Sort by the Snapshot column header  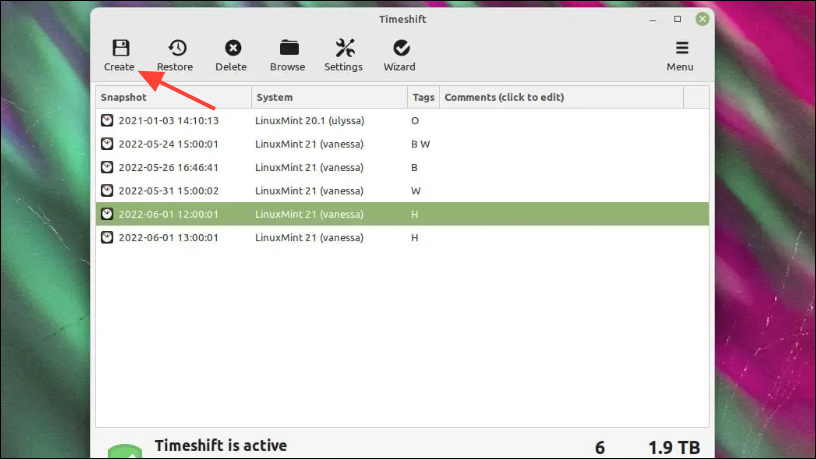tap(173, 97)
